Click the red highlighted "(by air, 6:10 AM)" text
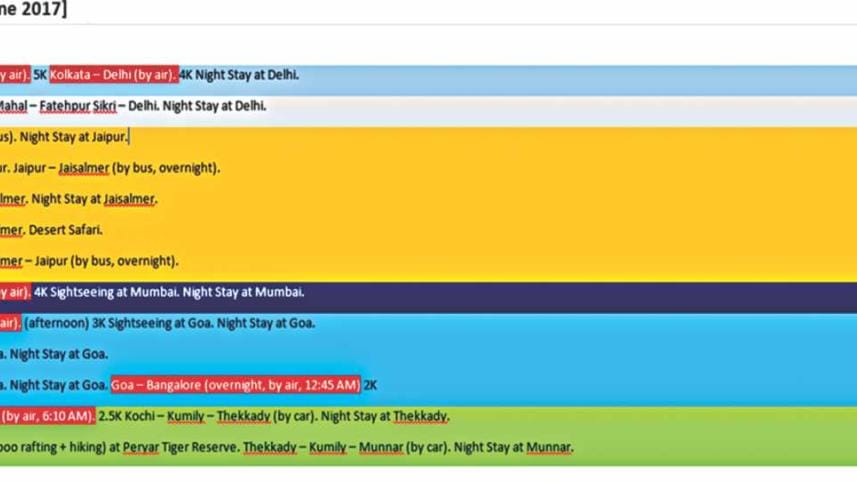This screenshot has width=857, height=482. [47, 416]
